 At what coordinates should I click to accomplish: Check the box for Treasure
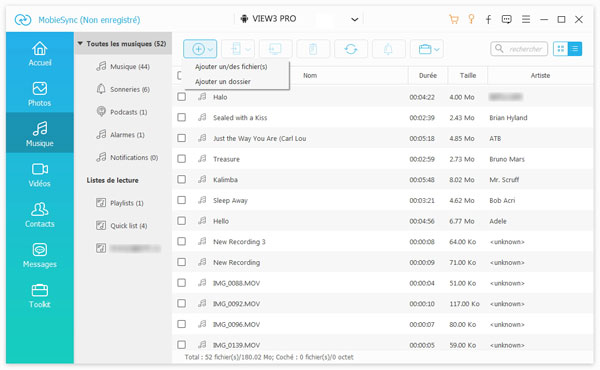[x=181, y=159]
